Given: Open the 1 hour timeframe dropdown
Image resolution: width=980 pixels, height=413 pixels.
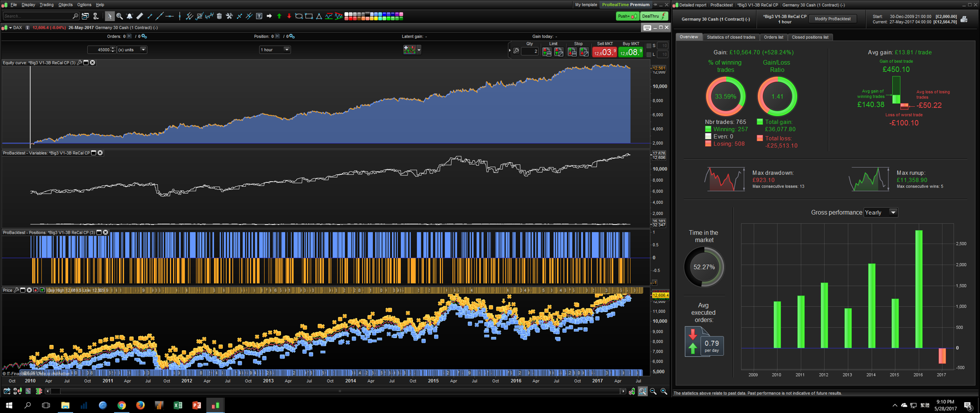Looking at the screenshot, I should [x=287, y=49].
